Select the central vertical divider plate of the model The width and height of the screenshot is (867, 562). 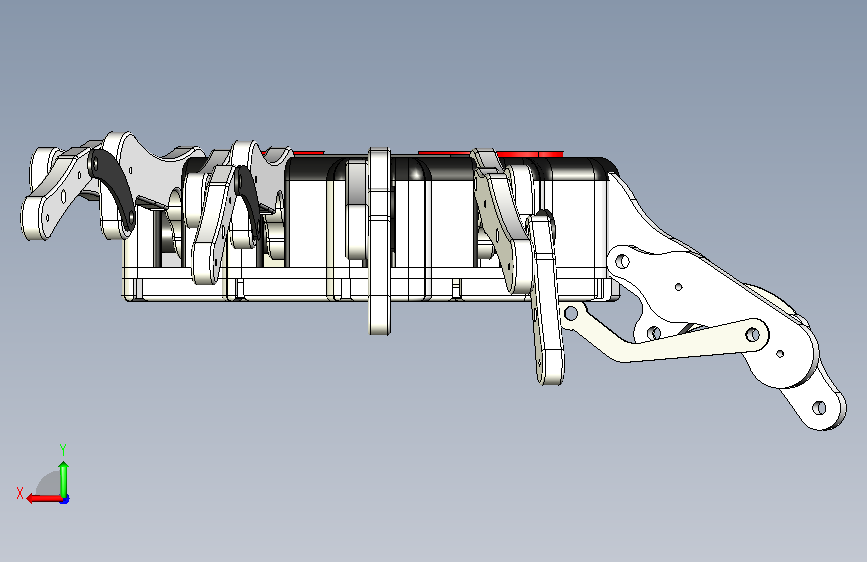pos(380,241)
